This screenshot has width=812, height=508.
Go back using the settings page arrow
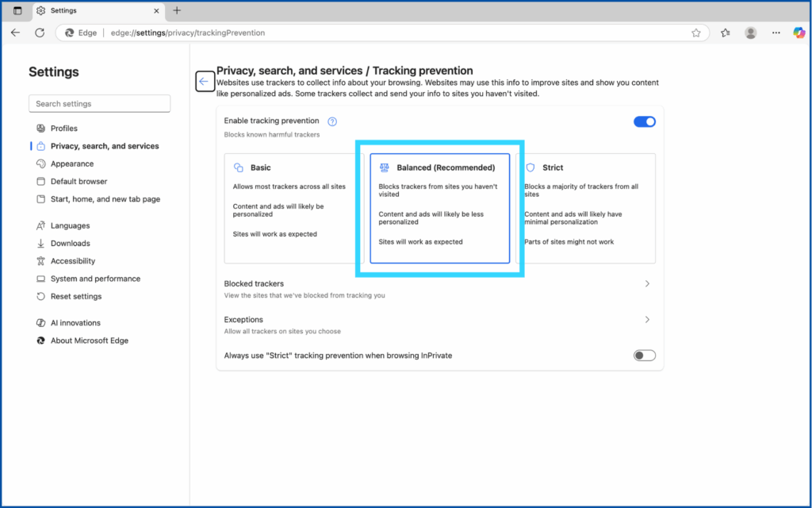[205, 81]
